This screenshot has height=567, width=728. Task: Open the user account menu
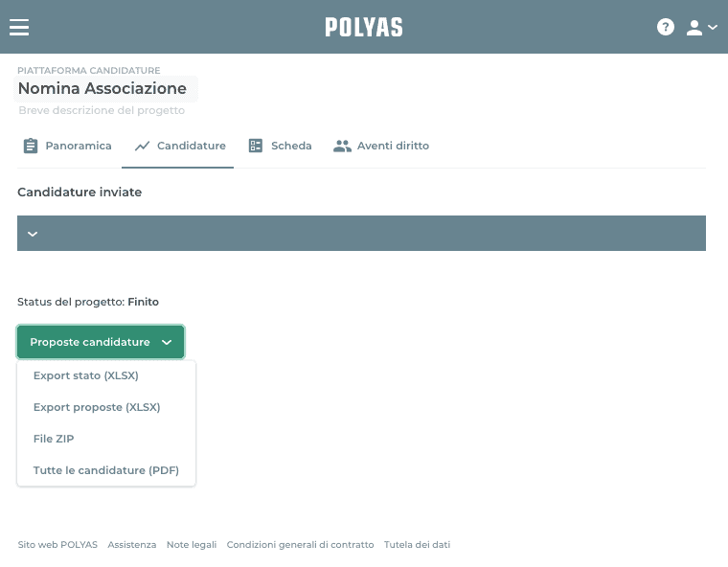(x=695, y=27)
